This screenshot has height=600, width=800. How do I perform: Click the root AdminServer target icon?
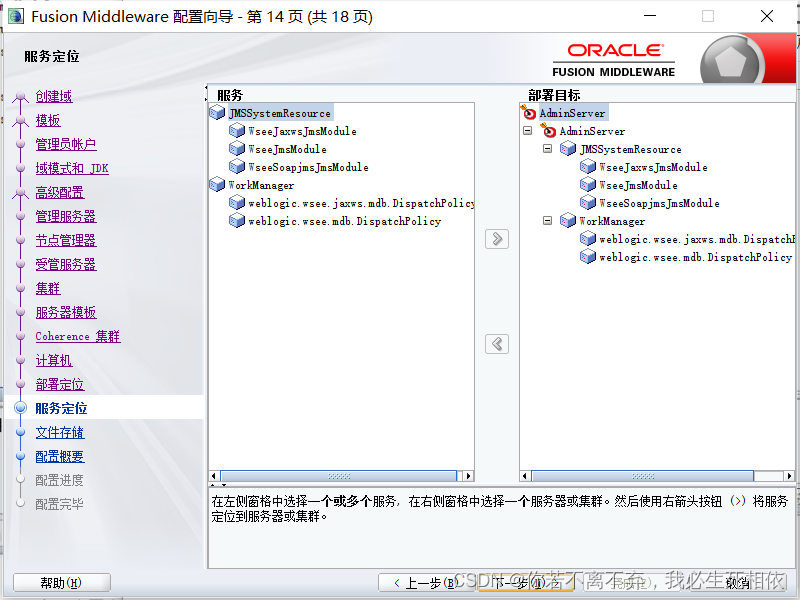tap(529, 112)
